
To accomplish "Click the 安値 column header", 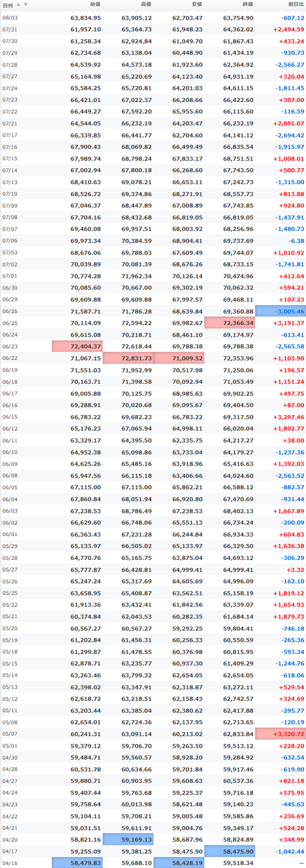I will pyautogui.click(x=197, y=4).
